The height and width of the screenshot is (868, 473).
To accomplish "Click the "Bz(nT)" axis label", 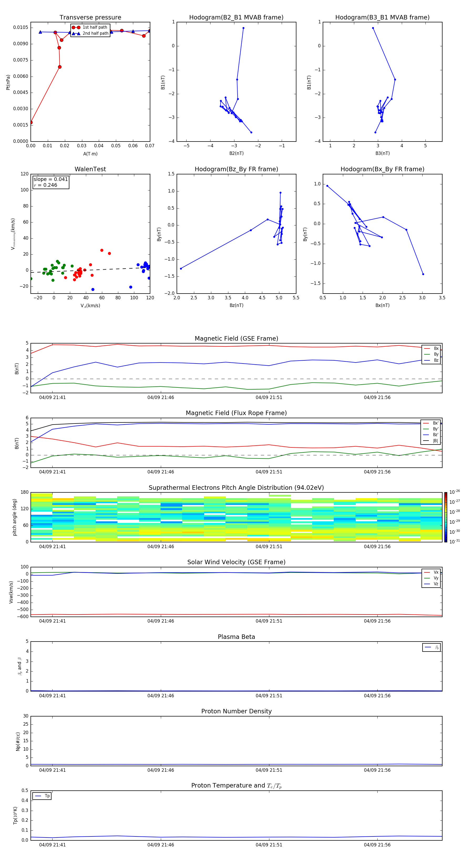I will pyautogui.click(x=236, y=305).
